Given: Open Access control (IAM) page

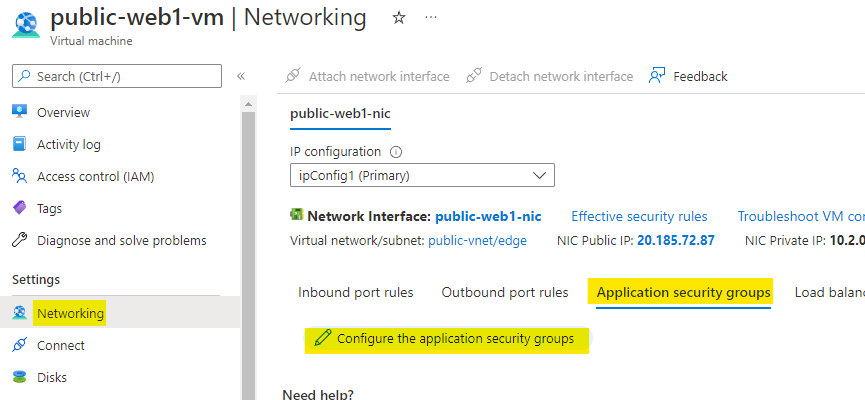Looking at the screenshot, I should 95,177.
